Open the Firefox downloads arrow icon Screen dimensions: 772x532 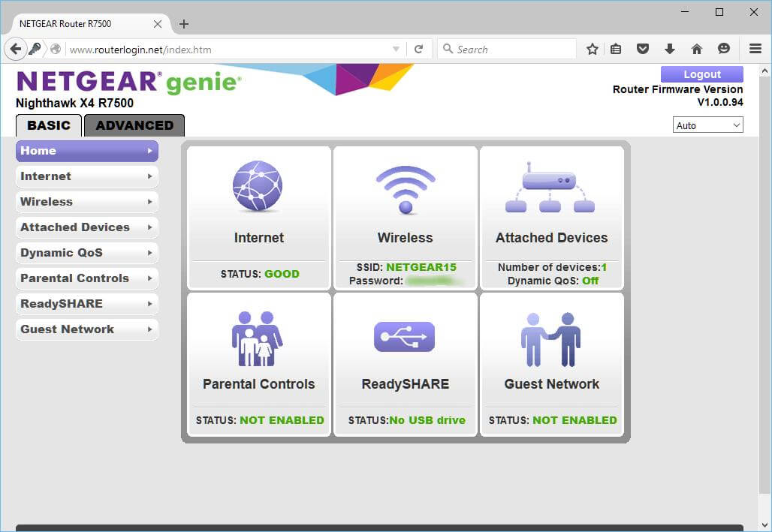point(669,50)
